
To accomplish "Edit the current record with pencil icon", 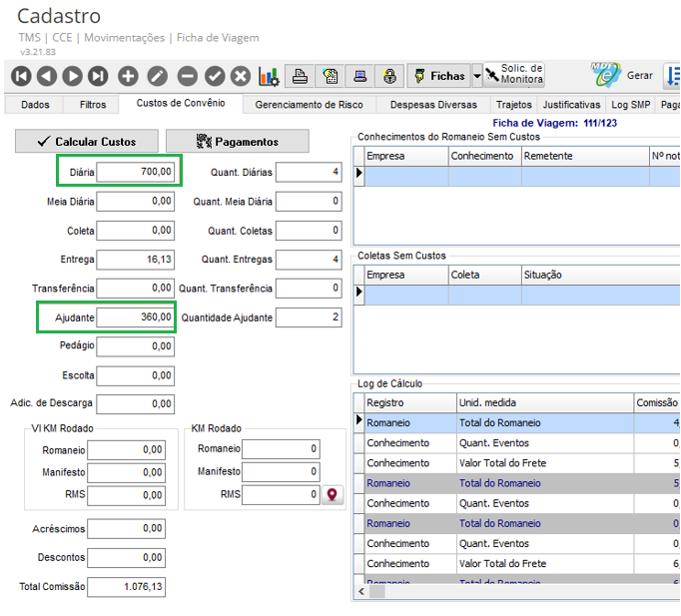I will click(x=157, y=76).
